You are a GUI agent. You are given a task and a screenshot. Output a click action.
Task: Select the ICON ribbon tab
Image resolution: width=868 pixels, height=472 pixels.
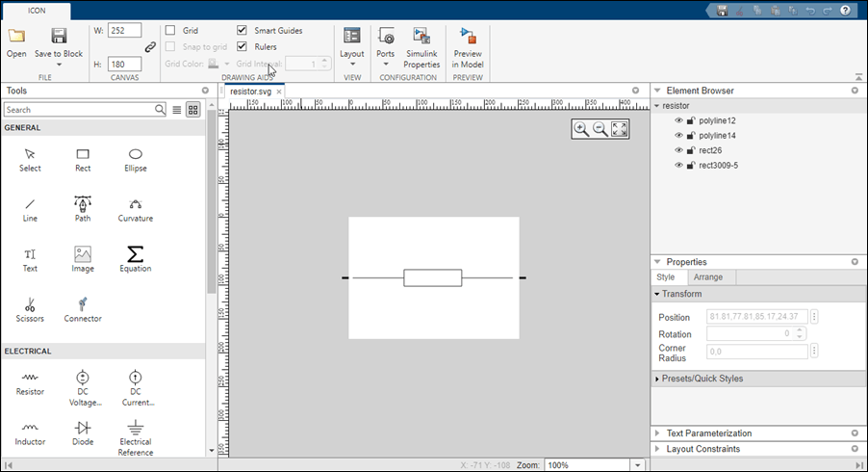(37, 11)
